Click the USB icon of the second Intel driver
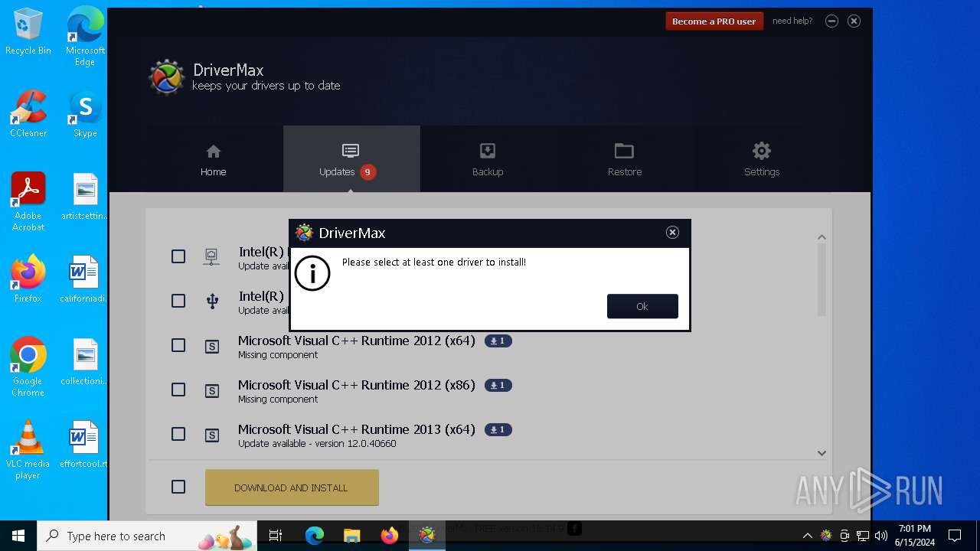Screen dimensions: 980x551 [x=212, y=302]
